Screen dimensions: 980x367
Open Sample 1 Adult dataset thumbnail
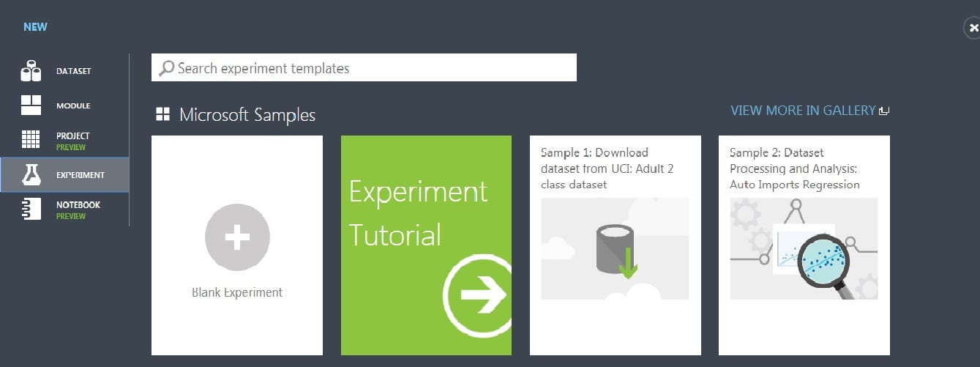pos(615,248)
